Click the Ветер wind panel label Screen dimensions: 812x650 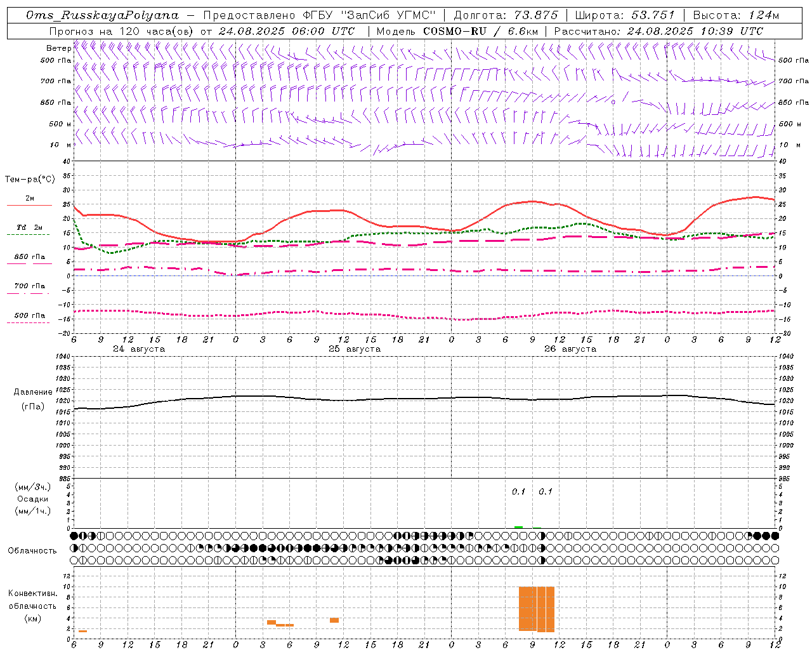tap(58, 48)
